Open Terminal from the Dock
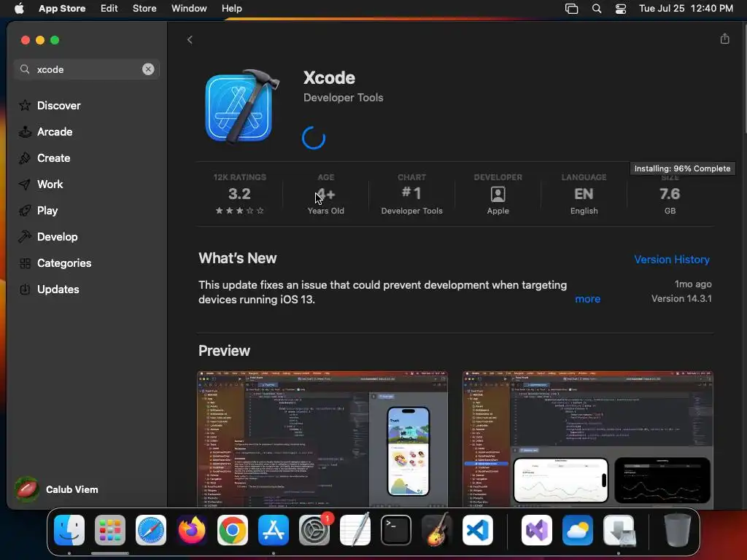Viewport: 747px width, 560px height. click(x=396, y=530)
